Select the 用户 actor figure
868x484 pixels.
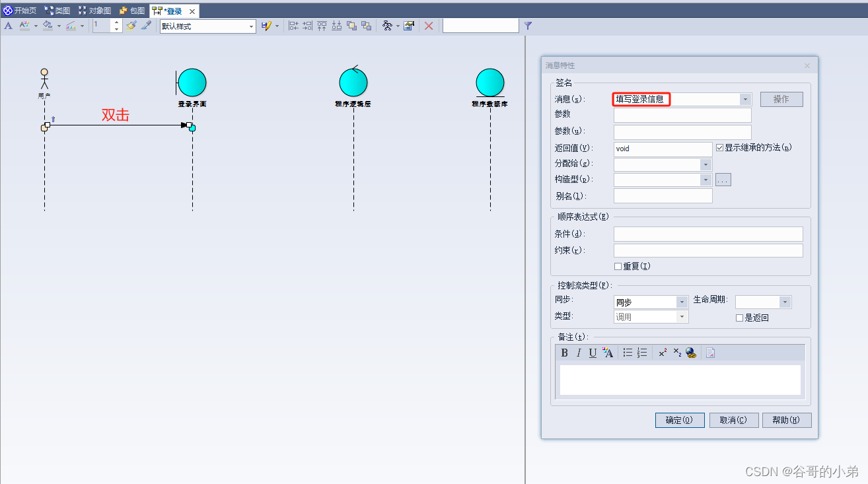[x=44, y=79]
